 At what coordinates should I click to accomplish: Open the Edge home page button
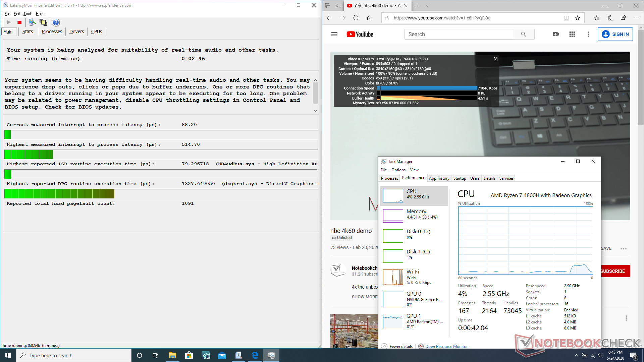pyautogui.click(x=369, y=18)
